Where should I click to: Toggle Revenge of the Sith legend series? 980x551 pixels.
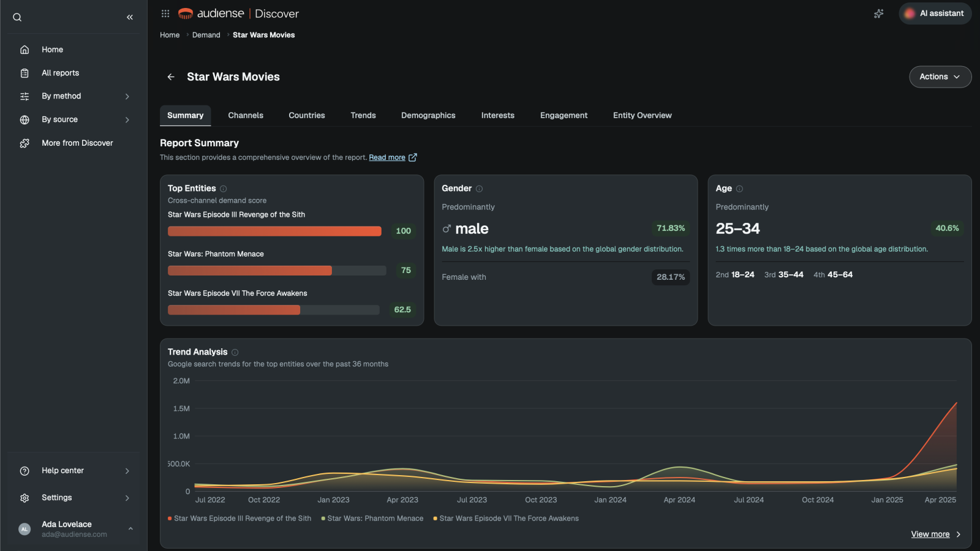tap(239, 519)
